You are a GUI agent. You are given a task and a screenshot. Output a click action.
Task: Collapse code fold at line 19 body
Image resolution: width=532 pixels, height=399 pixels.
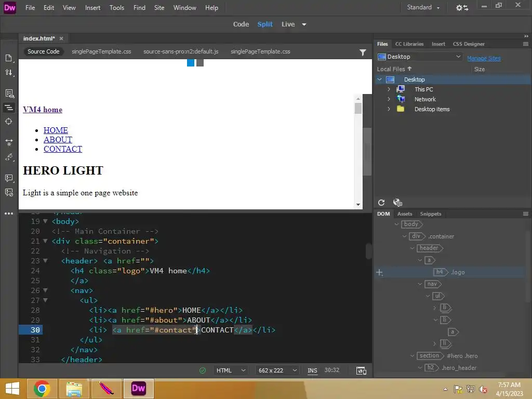(x=45, y=221)
